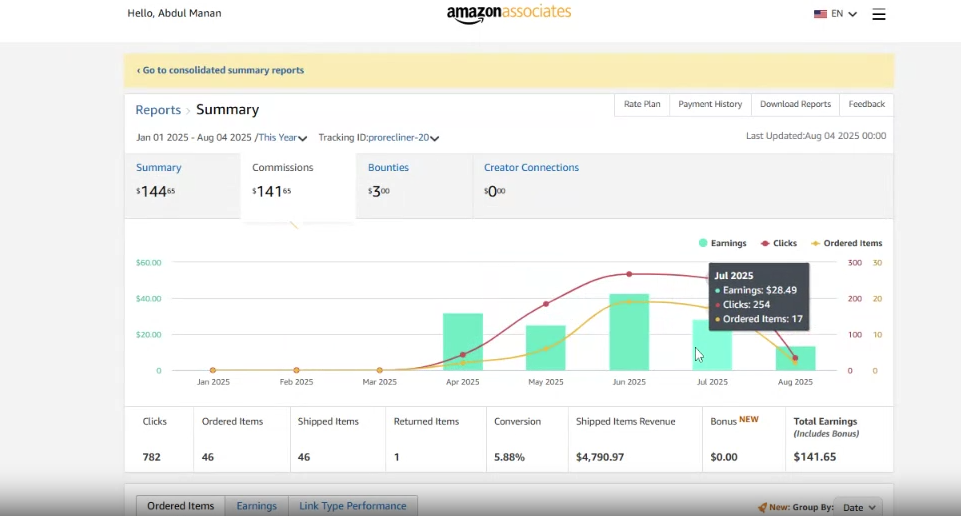Select the Bounties tab

414,185
